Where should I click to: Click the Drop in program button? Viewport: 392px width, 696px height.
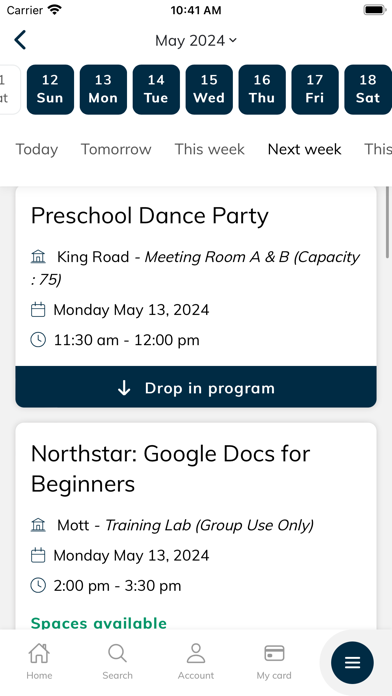click(196, 387)
